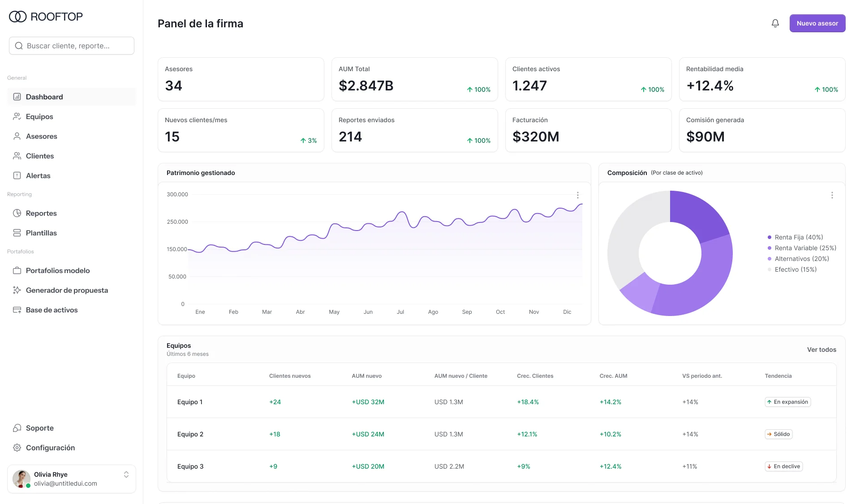Image resolution: width=860 pixels, height=504 pixels.
Task: Go to Base de activos
Action: click(x=72, y=310)
